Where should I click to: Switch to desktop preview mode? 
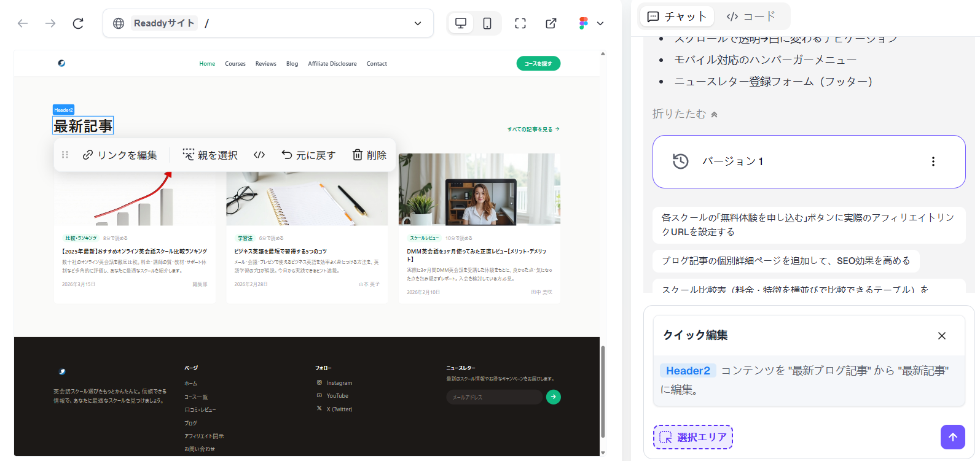(x=460, y=23)
